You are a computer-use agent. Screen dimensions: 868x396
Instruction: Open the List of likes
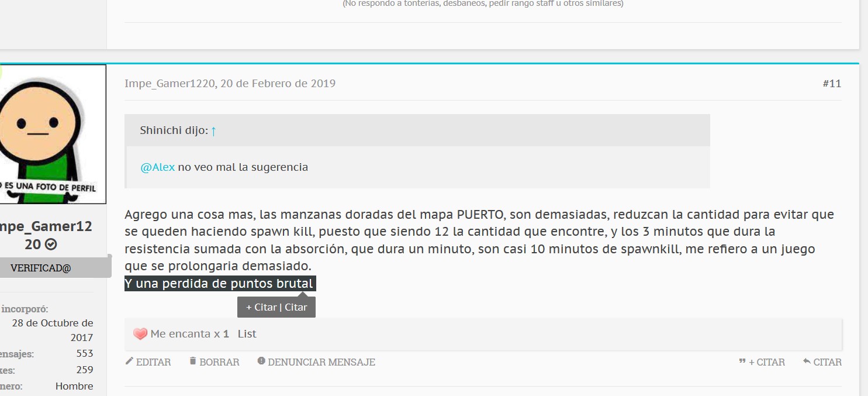point(247,334)
